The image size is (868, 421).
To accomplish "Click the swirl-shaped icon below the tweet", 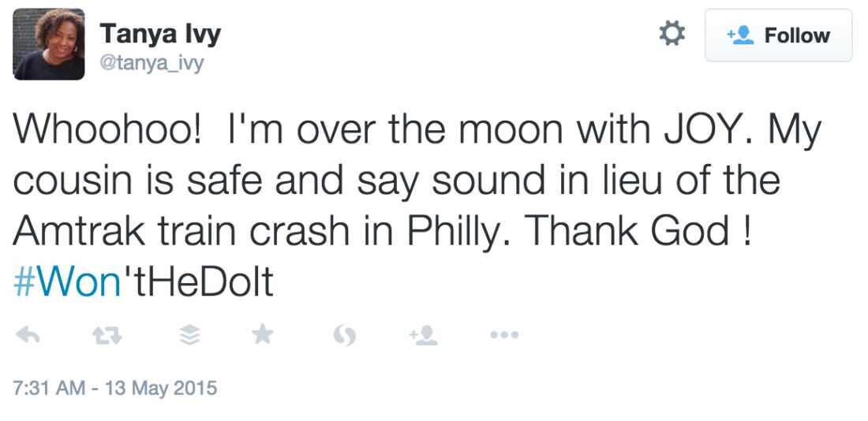I will click(346, 337).
